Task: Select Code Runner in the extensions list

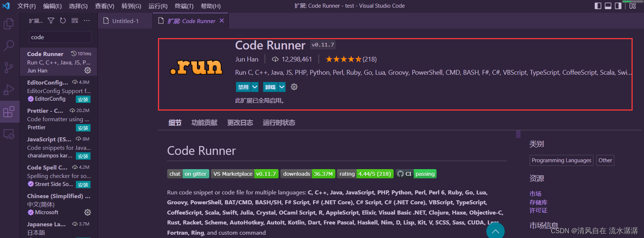Action: pyautogui.click(x=59, y=62)
